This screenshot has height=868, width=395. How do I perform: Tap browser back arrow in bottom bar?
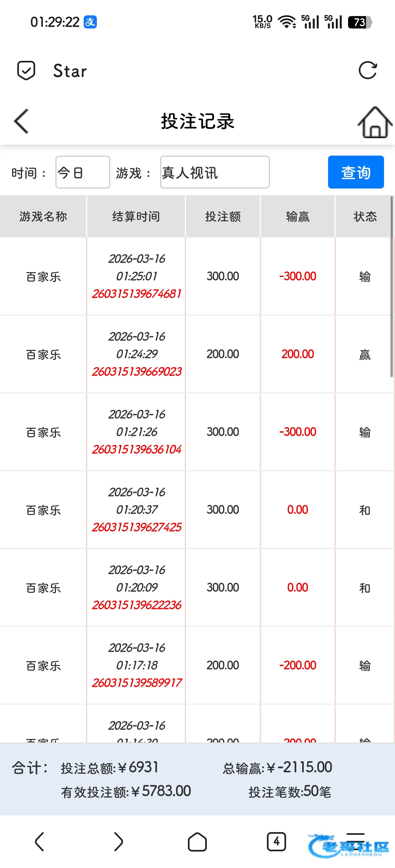pos(39,842)
